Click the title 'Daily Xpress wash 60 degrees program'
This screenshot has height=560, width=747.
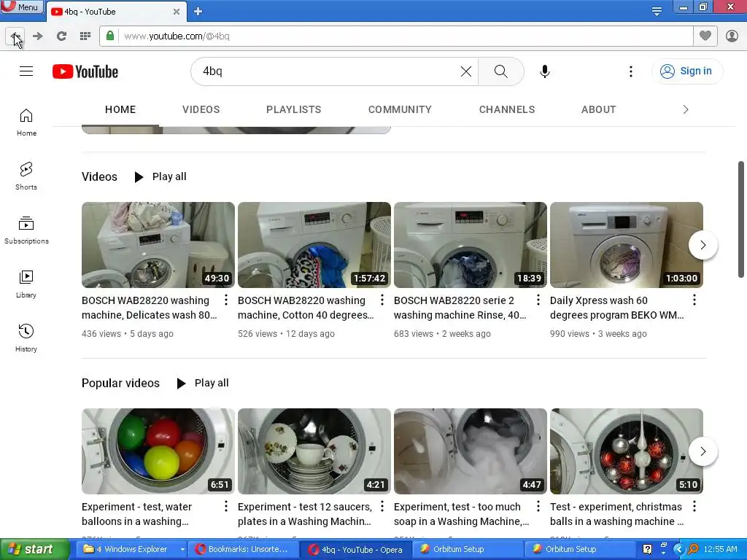point(617,308)
